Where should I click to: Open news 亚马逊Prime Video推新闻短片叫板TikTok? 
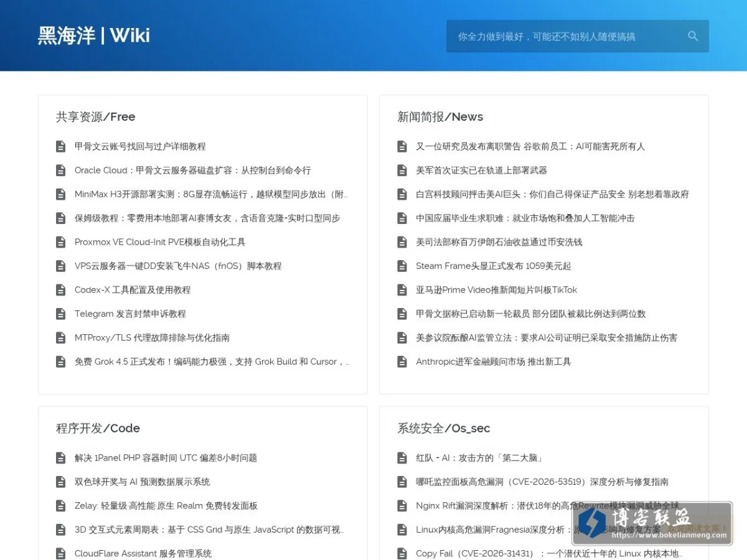pyautogui.click(x=497, y=290)
